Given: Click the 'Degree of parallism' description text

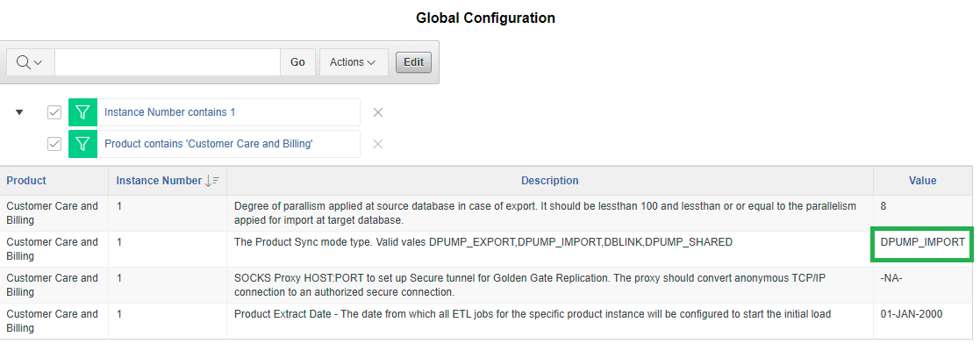Looking at the screenshot, I should 545,212.
